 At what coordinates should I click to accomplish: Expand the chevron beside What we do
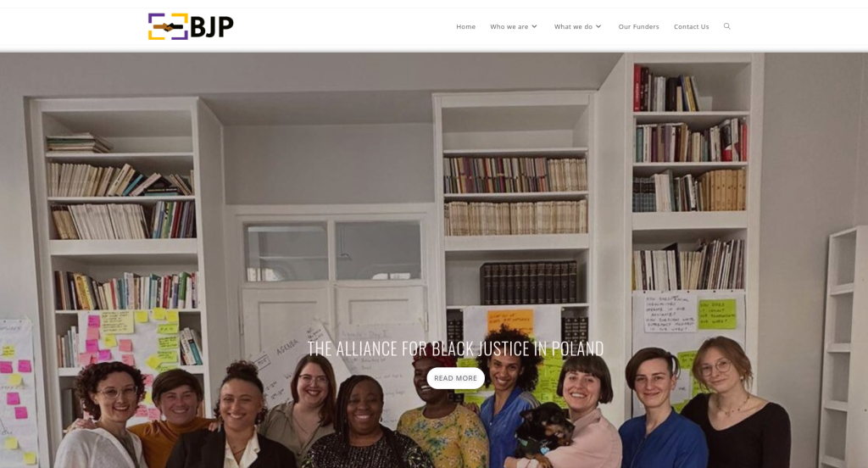click(598, 26)
